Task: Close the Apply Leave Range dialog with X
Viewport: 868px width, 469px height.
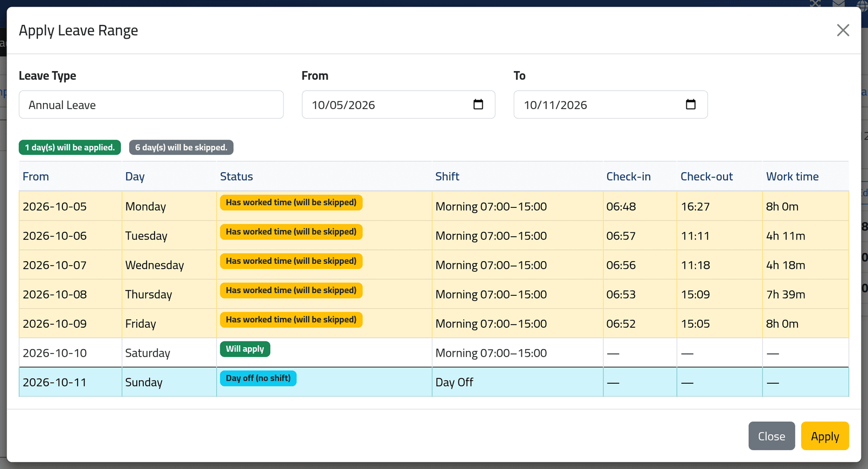Action: pos(843,30)
